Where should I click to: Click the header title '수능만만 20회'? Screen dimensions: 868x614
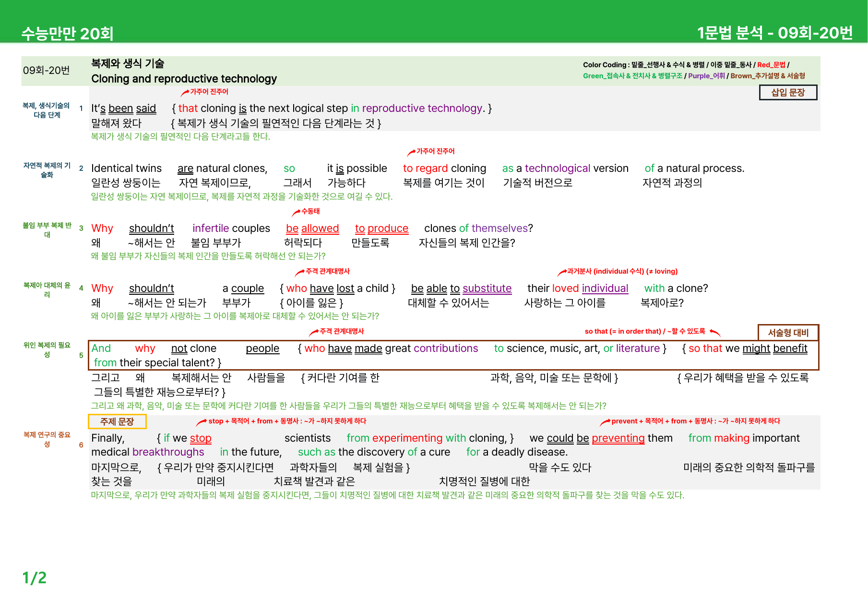pos(68,34)
